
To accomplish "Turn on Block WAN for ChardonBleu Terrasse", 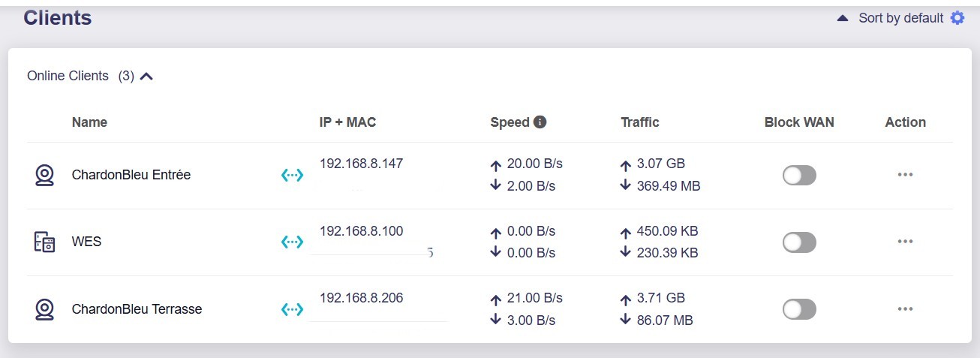I will pos(799,309).
